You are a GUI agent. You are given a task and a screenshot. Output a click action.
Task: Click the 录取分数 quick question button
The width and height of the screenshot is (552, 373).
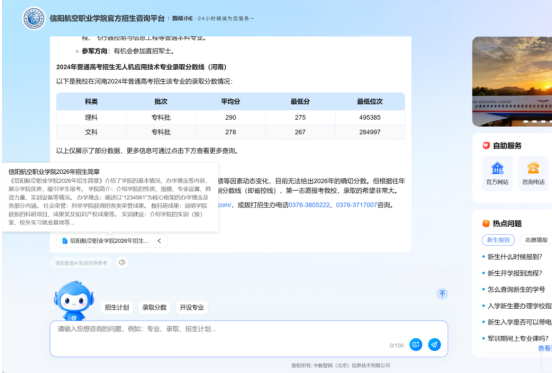click(154, 307)
